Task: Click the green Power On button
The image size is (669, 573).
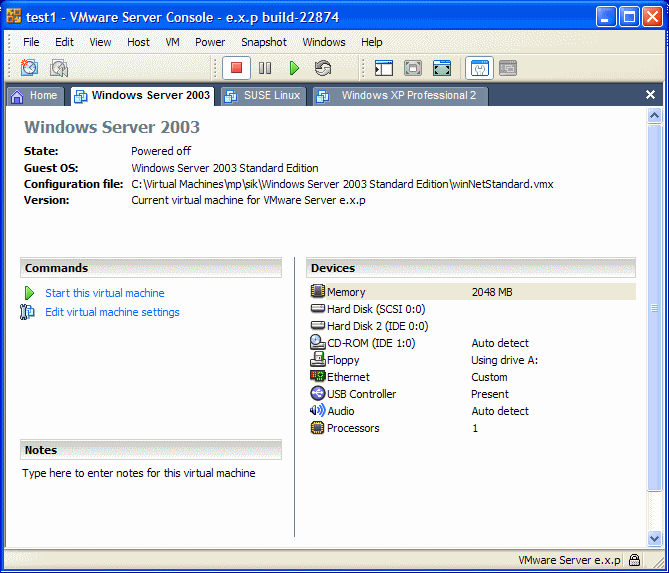Action: tap(294, 68)
